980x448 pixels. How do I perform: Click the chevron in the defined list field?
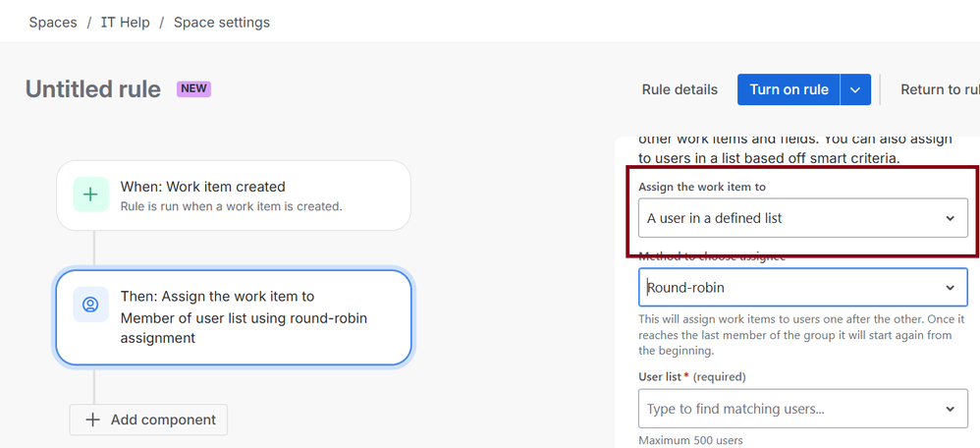[950, 218]
